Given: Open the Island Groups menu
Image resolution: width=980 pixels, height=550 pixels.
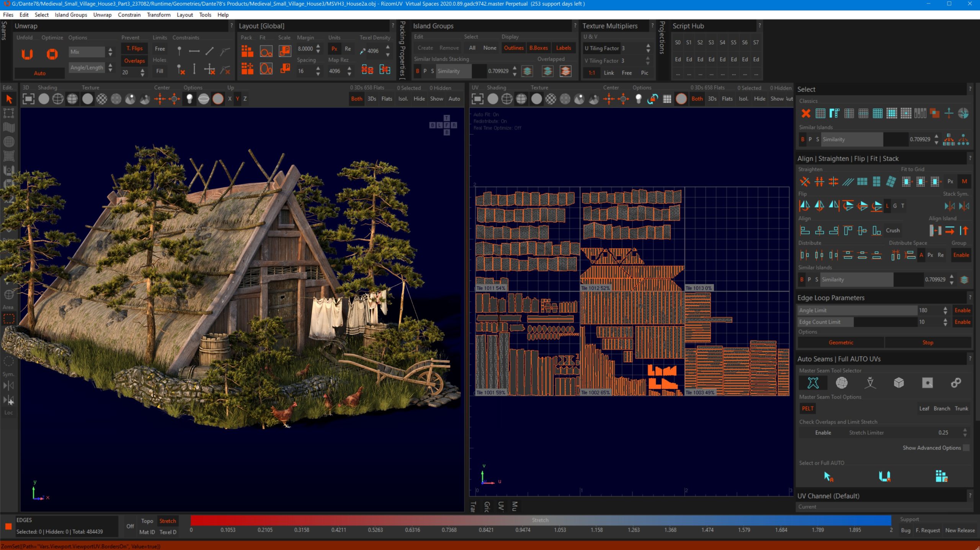Looking at the screenshot, I should (71, 15).
